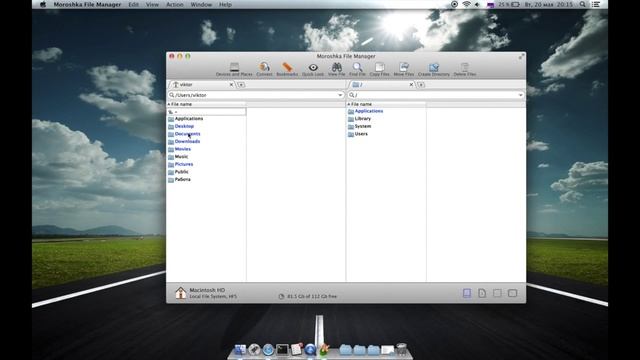Open the Action menu

(x=175, y=4)
